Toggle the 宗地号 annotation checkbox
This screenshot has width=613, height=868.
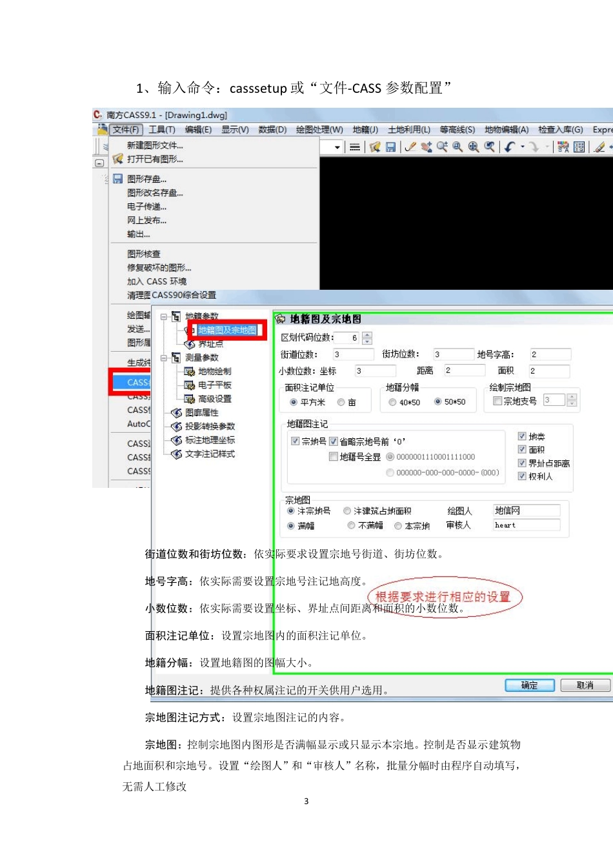[x=295, y=441]
